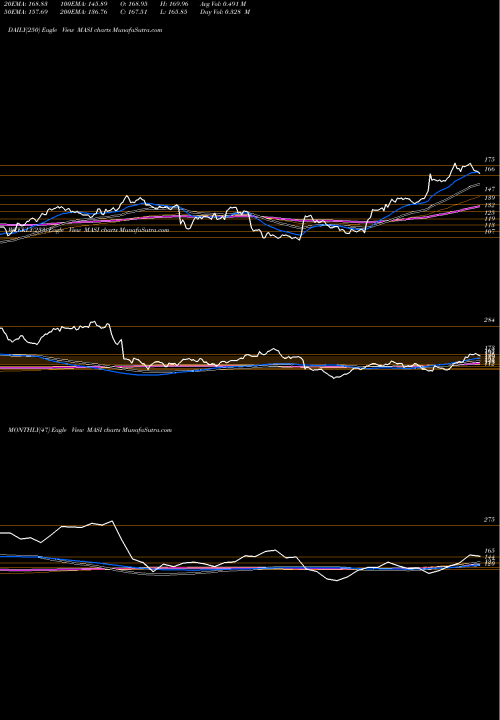500x720 pixels.
Task: Click the 273 price label on monthly chart
Action: pos(489,519)
